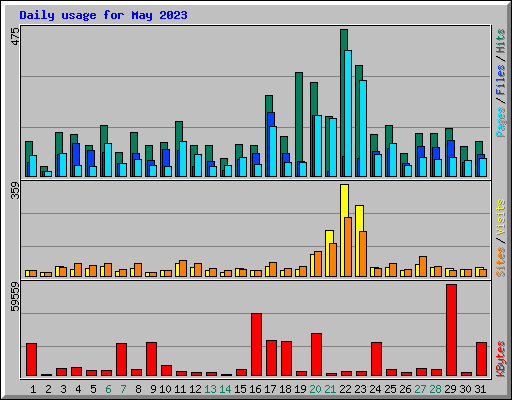
Task: Click the 475 axis label
Action: point(16,37)
